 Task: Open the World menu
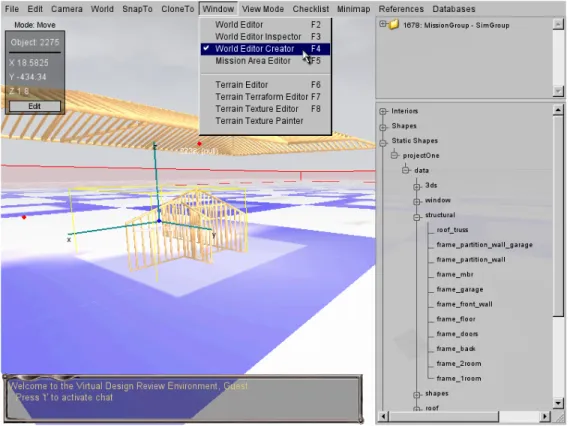(x=102, y=9)
